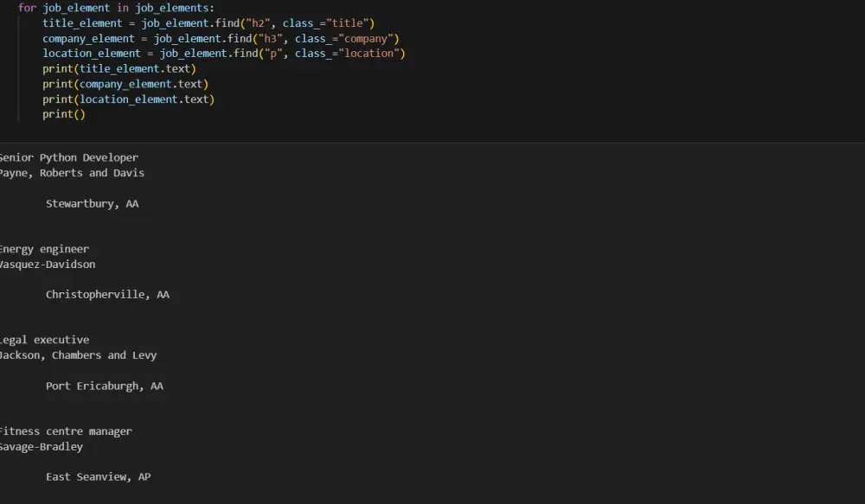
Task: Click the print(location_element.text) line
Action: click(129, 99)
